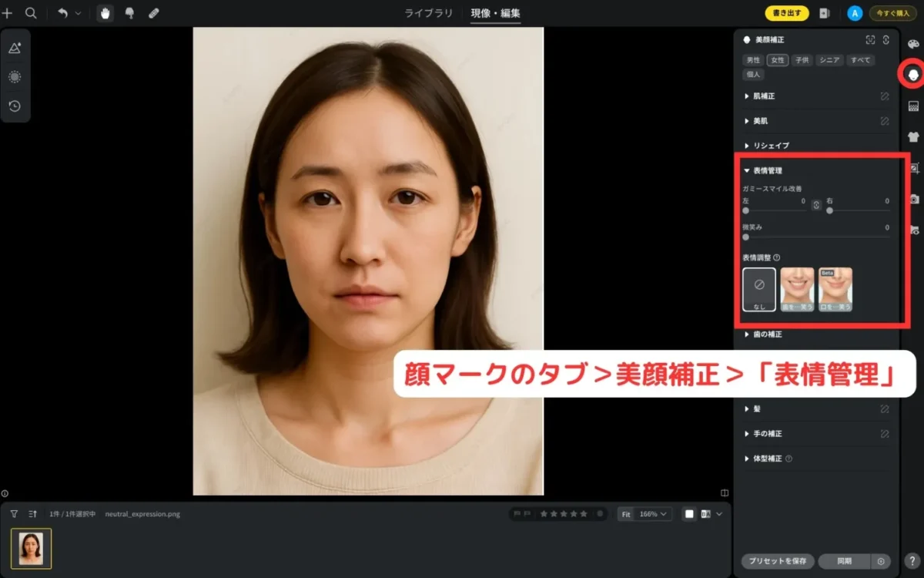The image size is (924, 578).
Task: Toggle the left-right link icon for ガミースマイル
Action: coord(816,206)
